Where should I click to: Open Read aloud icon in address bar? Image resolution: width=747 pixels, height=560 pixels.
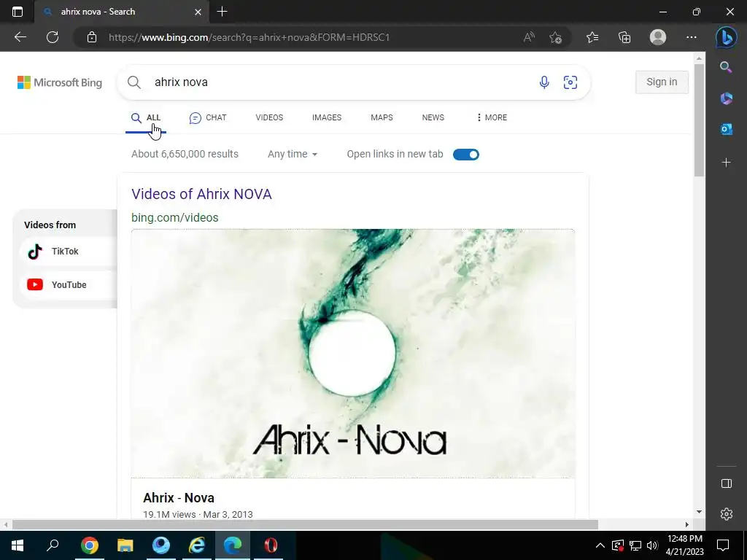click(x=529, y=37)
